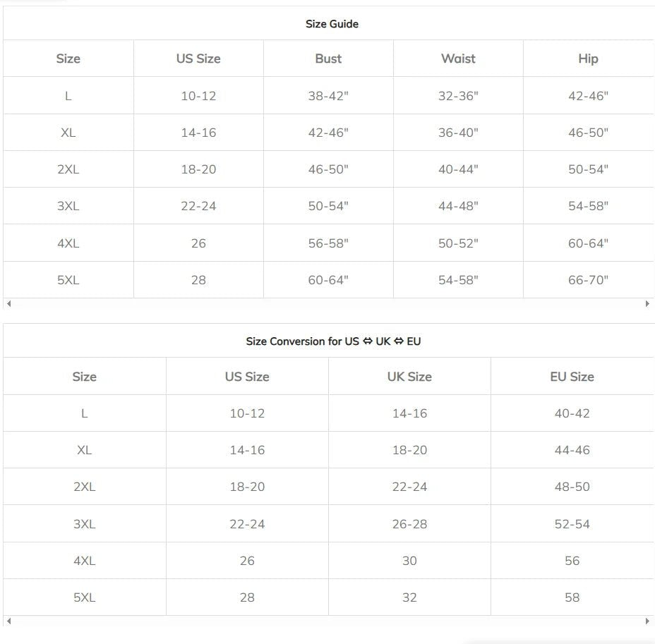Click the Size Conversion for US UK EU title

(x=333, y=341)
